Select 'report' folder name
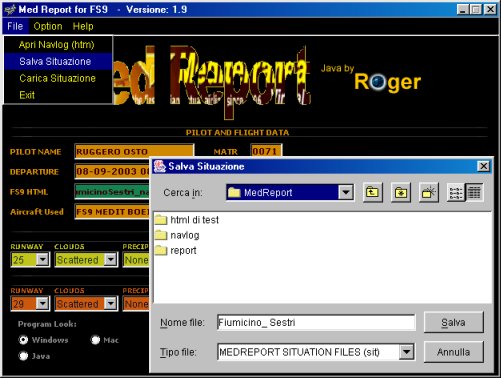The width and height of the screenshot is (501, 378). tap(183, 250)
